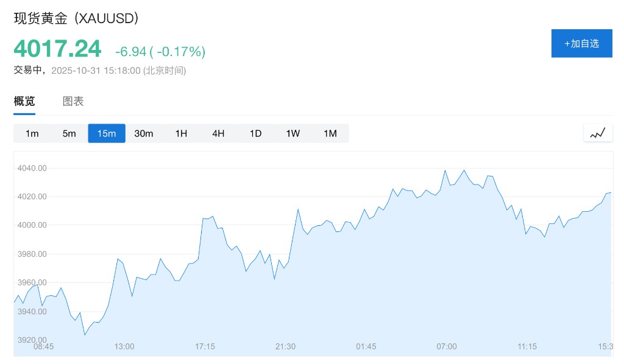The height and width of the screenshot is (364, 624).
Task: Click the 21:30 time axis label
Action: click(285, 346)
